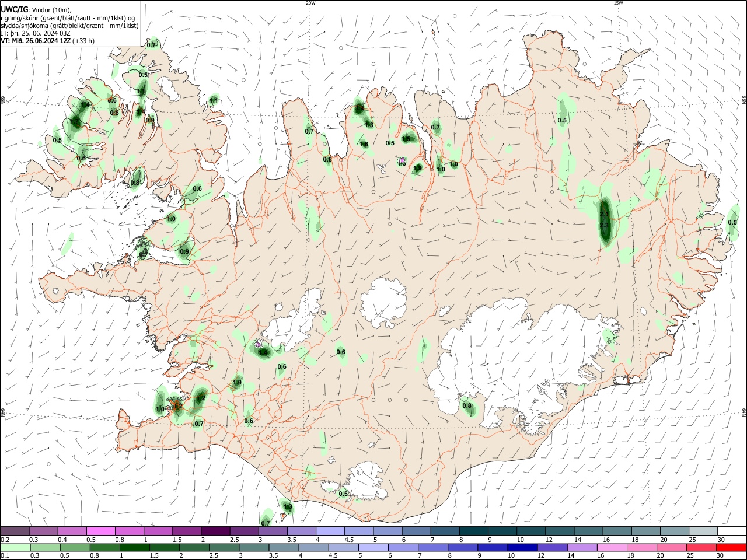Click the valid time 'VT: Mið. 26.06.2024 12Z (+33 h)'
The width and height of the screenshot is (747, 560).
pos(47,41)
